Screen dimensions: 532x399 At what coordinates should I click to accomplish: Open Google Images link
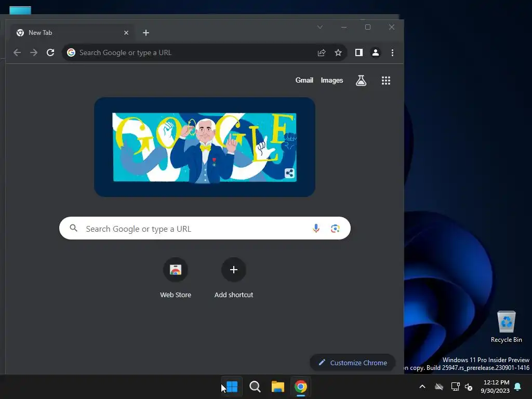(x=332, y=81)
